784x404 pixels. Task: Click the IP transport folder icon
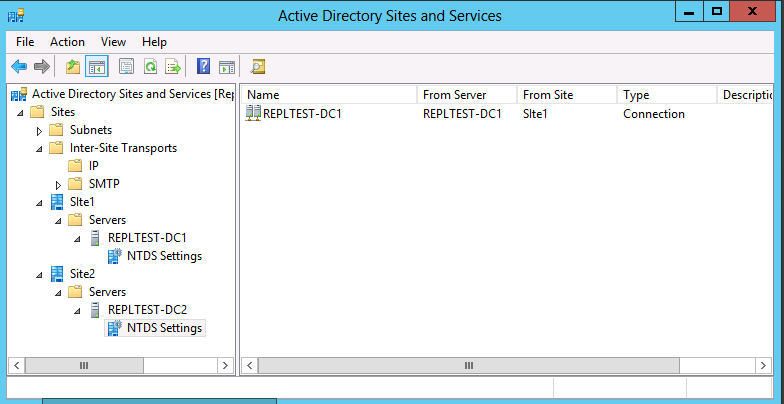[75, 166]
